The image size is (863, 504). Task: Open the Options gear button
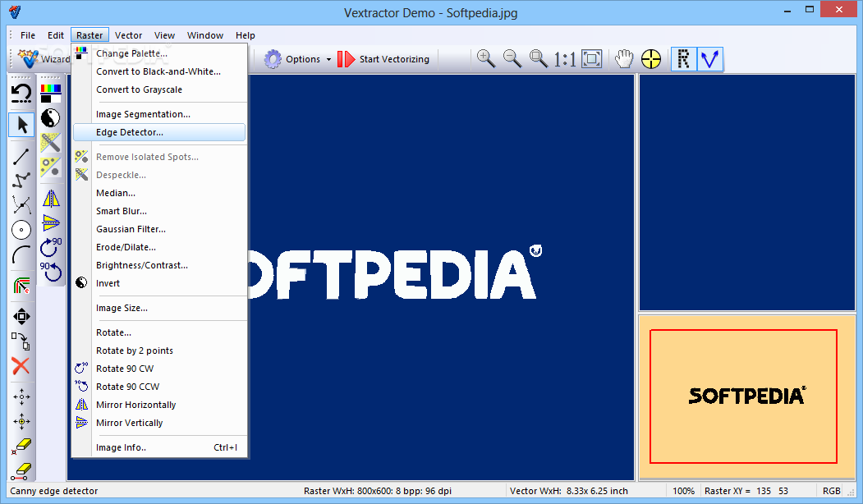[292, 59]
